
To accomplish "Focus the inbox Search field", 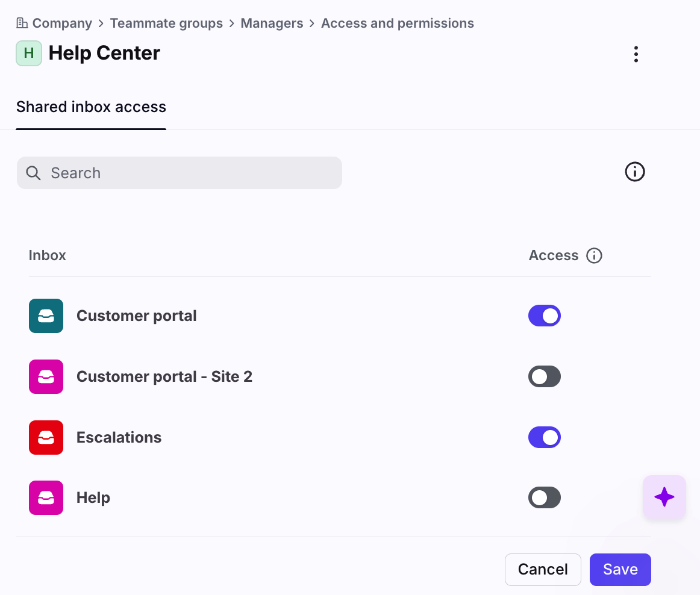I will (180, 173).
